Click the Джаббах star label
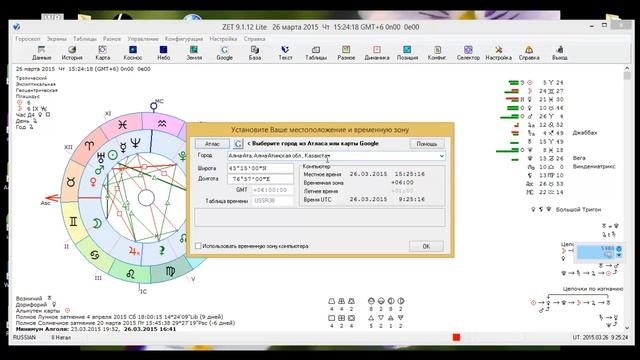This screenshot has height=360, width=640. tap(585, 133)
